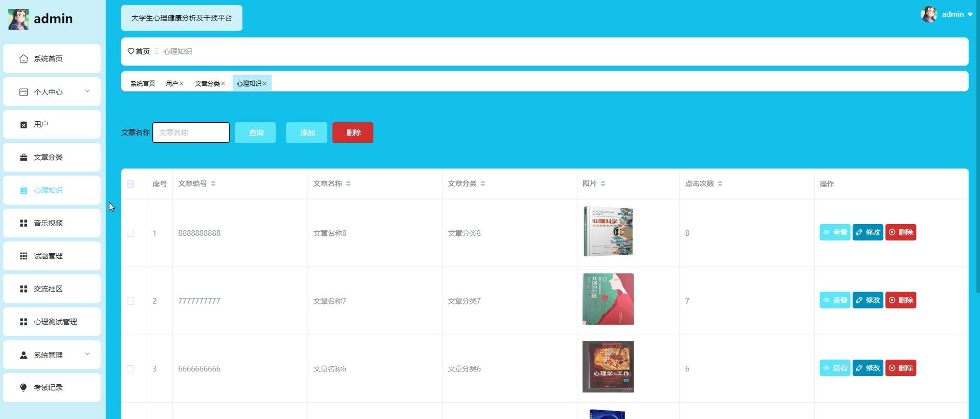The height and width of the screenshot is (419, 980).
Task: Delete row 文章名称8 using its 删除 button
Action: pos(901,232)
